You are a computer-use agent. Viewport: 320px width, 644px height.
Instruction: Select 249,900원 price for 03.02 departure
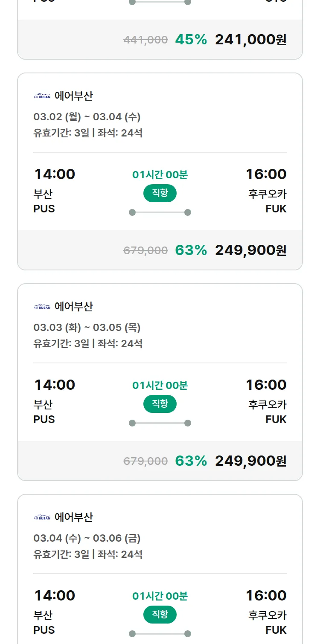click(x=250, y=250)
